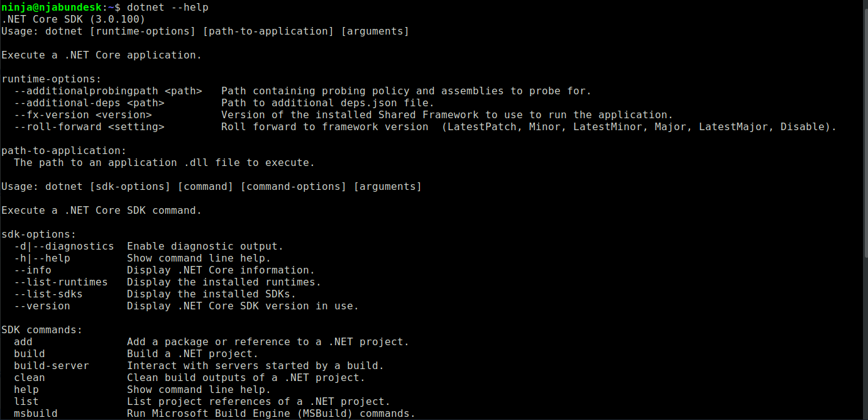Click the --info option text
Image resolution: width=868 pixels, height=420 pixels.
point(32,270)
